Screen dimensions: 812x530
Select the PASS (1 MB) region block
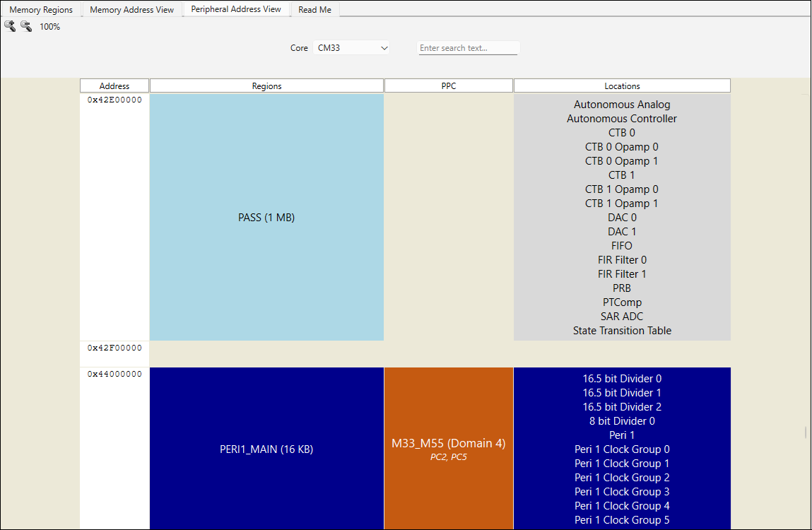tap(266, 218)
